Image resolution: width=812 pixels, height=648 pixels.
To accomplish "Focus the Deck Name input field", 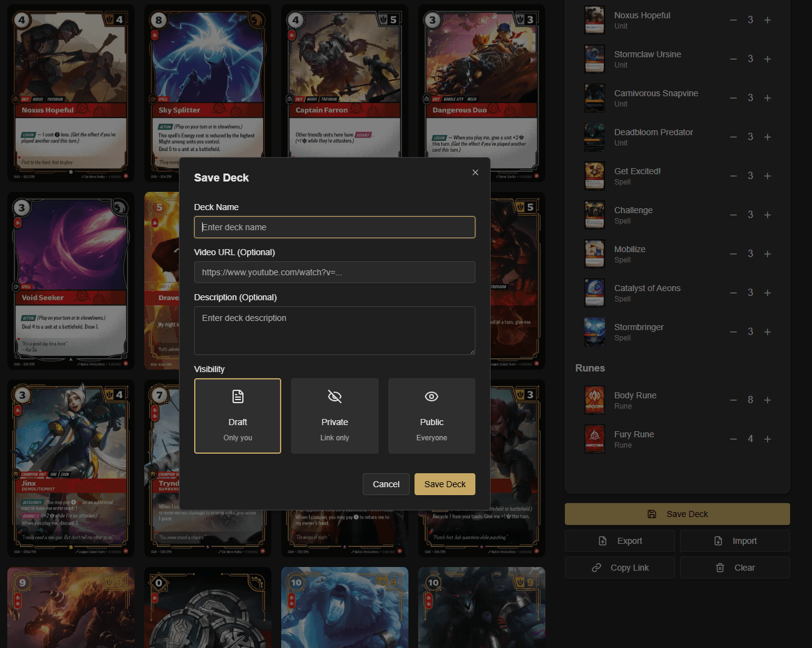I will (335, 227).
